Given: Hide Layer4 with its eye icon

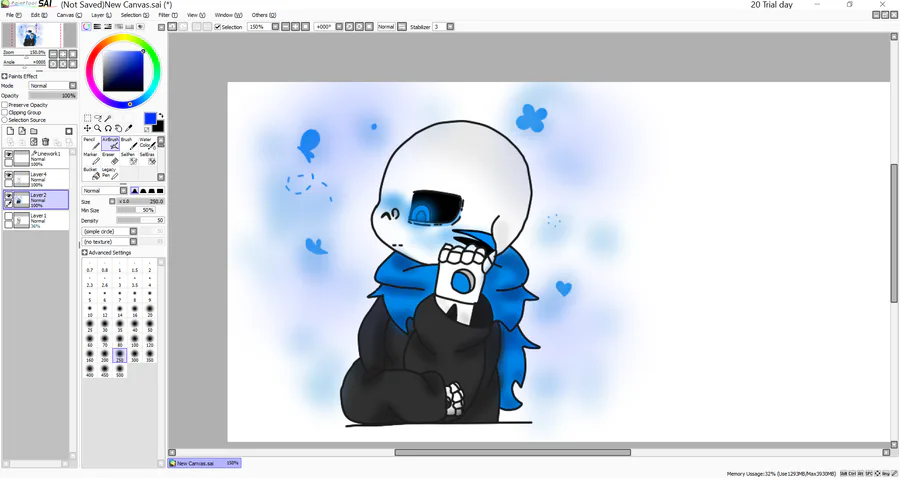Looking at the screenshot, I should click(x=9, y=174).
